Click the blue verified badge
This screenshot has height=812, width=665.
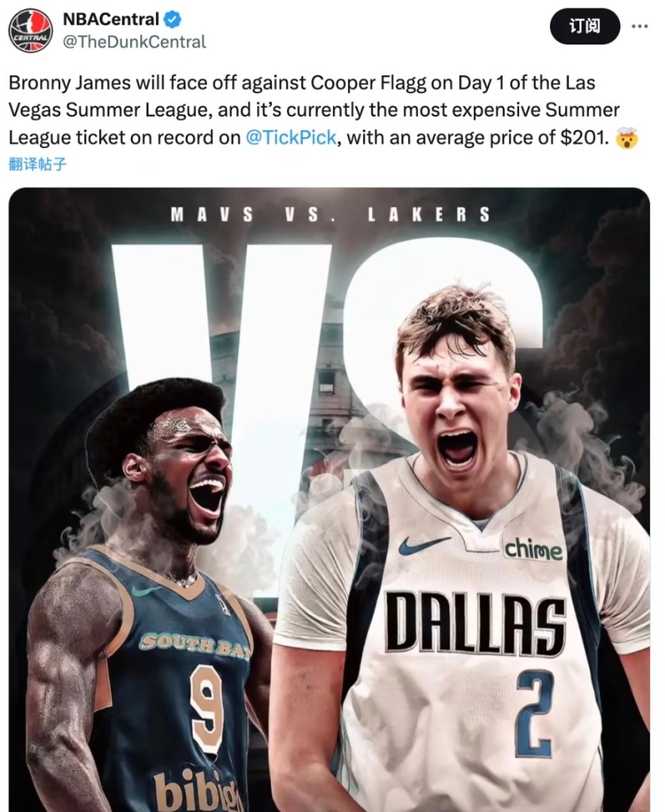tap(172, 20)
